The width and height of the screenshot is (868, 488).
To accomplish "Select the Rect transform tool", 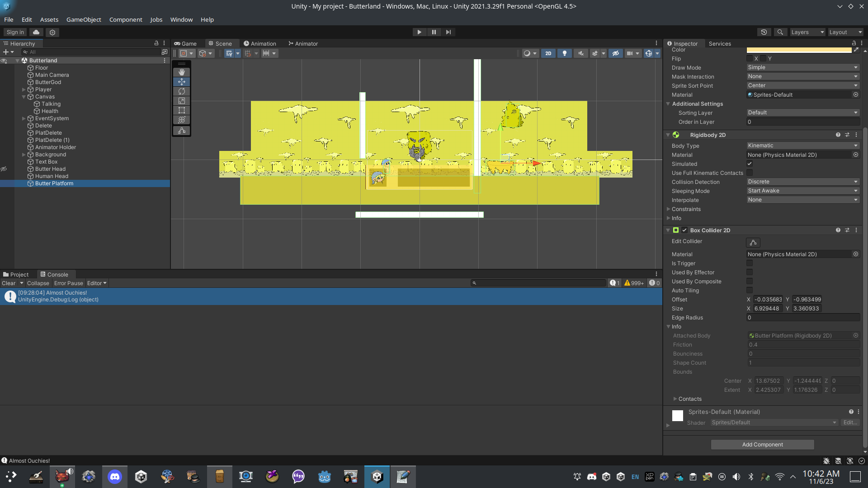I will pos(182,110).
